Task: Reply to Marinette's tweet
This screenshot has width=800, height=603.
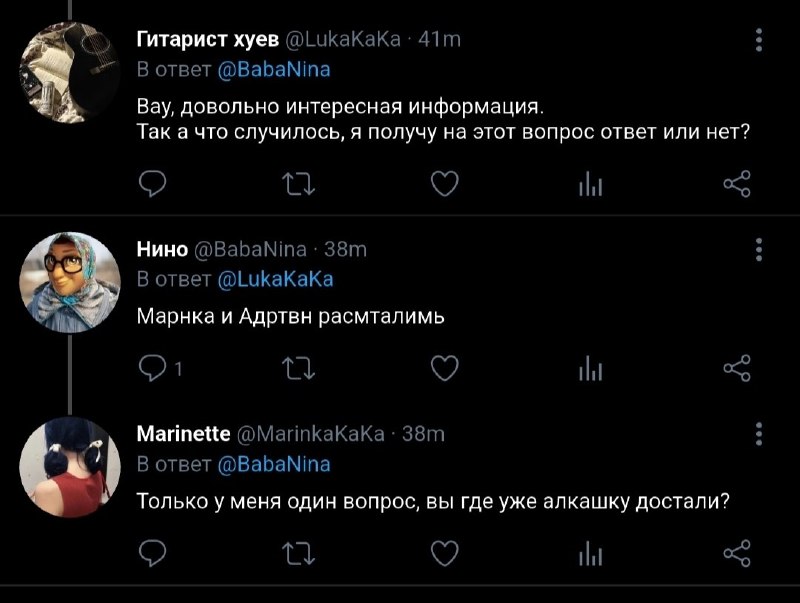Action: [x=153, y=553]
